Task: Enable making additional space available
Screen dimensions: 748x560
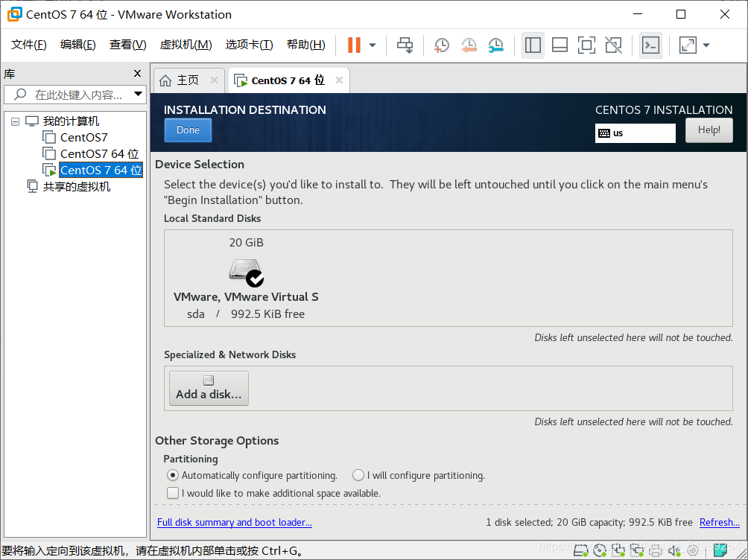Action: 173,492
